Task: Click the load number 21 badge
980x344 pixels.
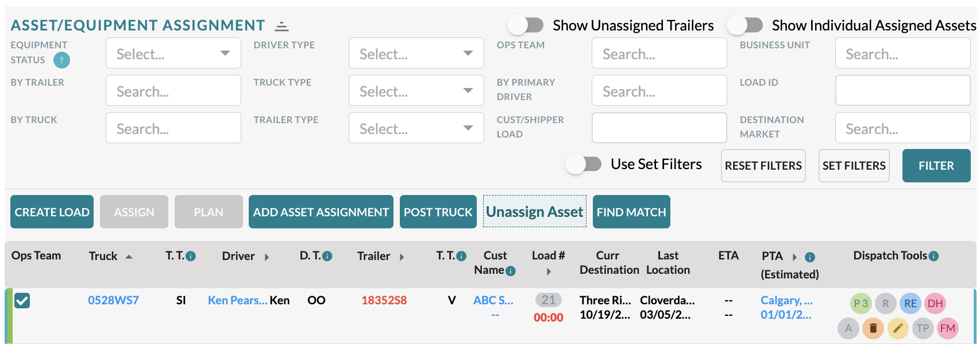Action: click(549, 300)
